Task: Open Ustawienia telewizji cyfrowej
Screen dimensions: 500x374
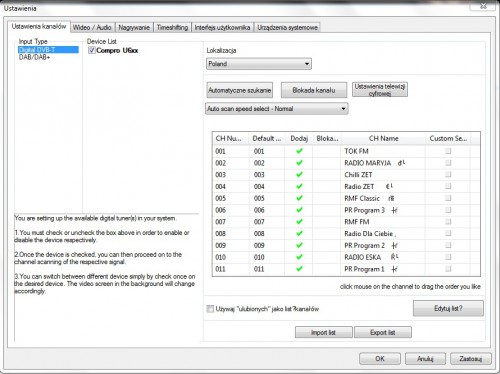Action: point(380,90)
